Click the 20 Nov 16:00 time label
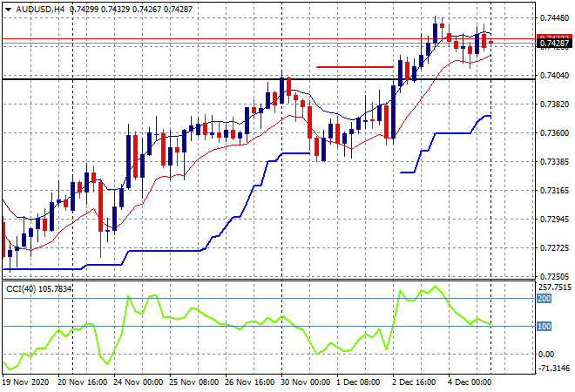Image resolution: width=575 pixels, height=392 pixels. click(x=83, y=382)
